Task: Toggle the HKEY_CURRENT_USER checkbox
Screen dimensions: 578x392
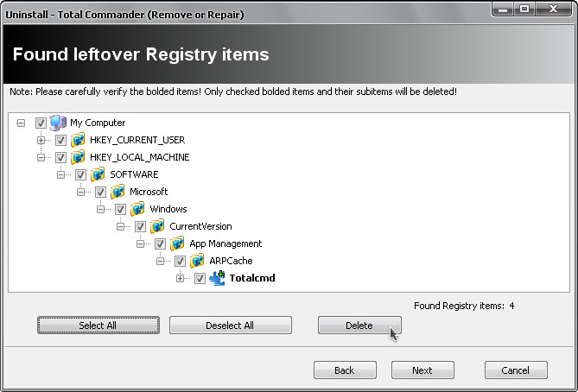Action: [x=60, y=140]
